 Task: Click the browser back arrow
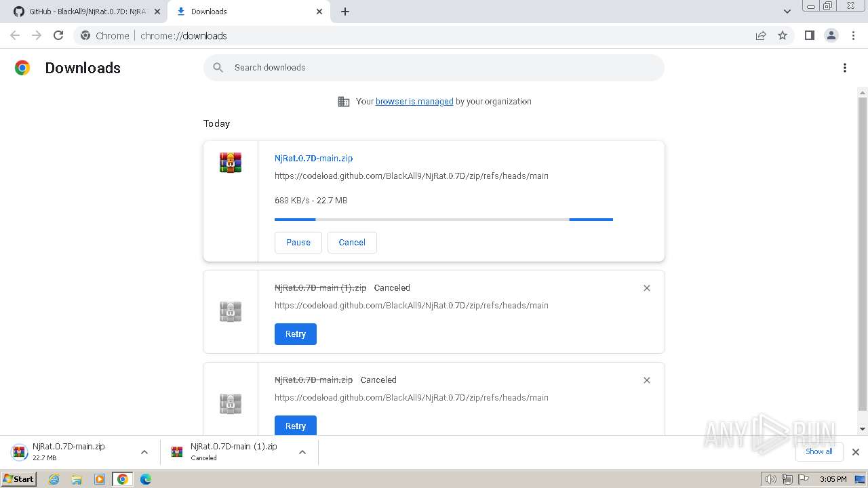(15, 35)
